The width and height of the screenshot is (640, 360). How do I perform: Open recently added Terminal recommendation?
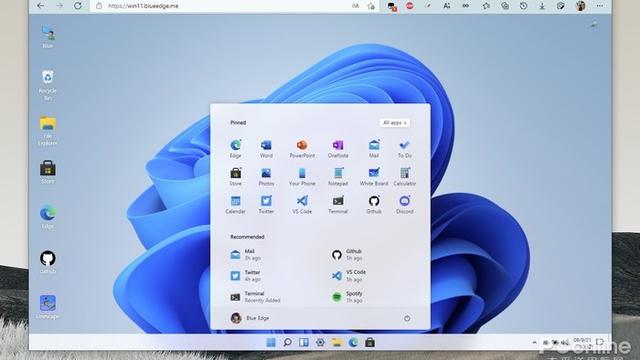pyautogui.click(x=256, y=297)
